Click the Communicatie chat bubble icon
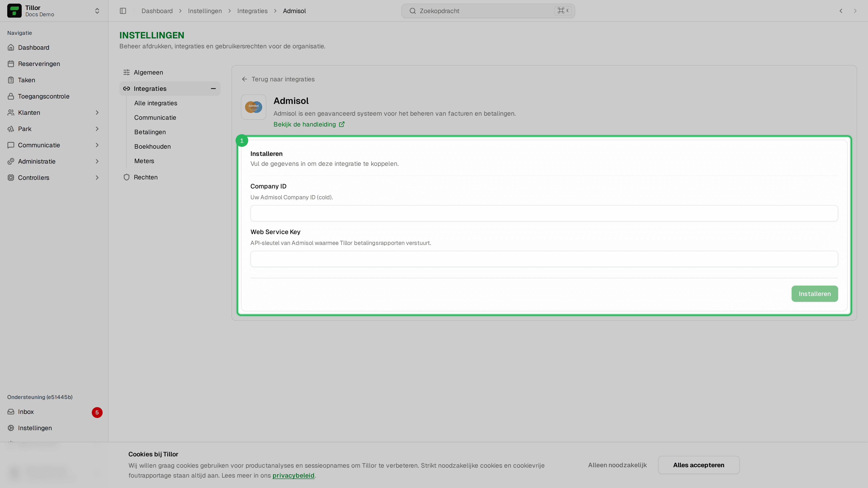 (11, 145)
